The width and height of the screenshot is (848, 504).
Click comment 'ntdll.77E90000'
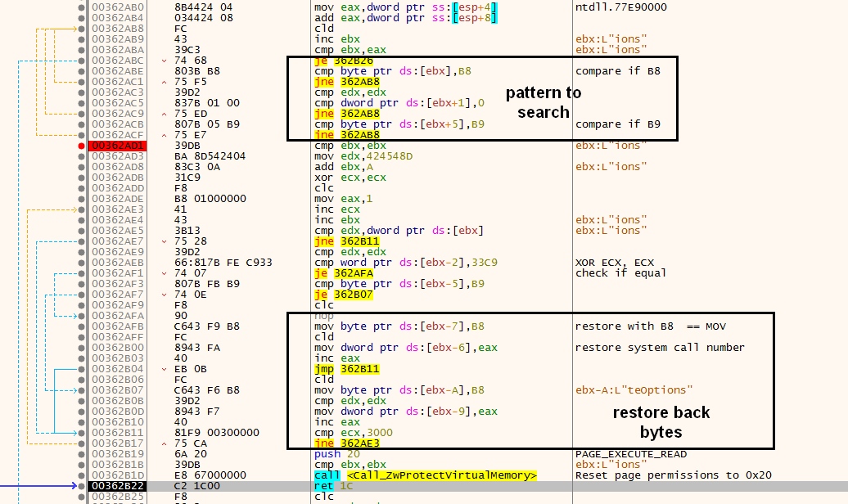(620, 7)
